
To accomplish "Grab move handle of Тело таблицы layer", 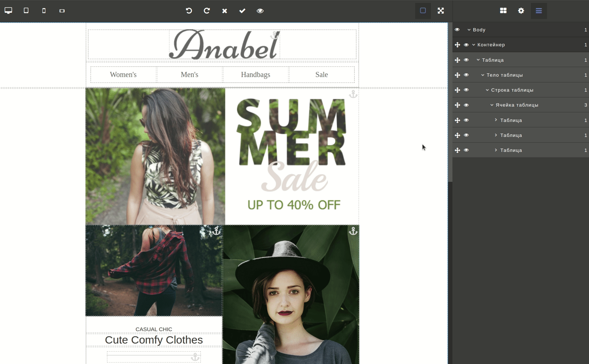I will point(457,75).
